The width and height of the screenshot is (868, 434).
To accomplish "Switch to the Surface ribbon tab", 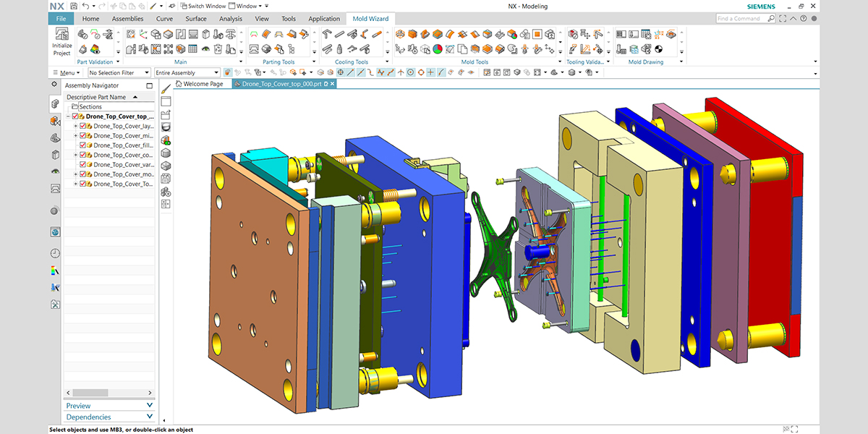I will click(x=196, y=19).
